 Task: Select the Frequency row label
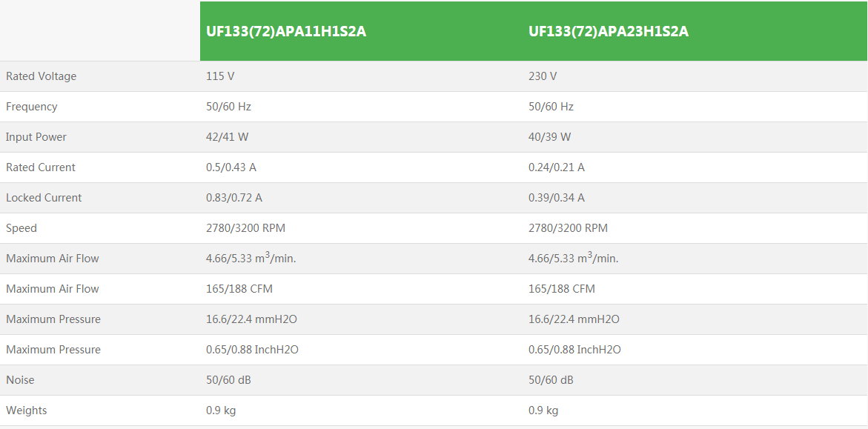click(31, 107)
